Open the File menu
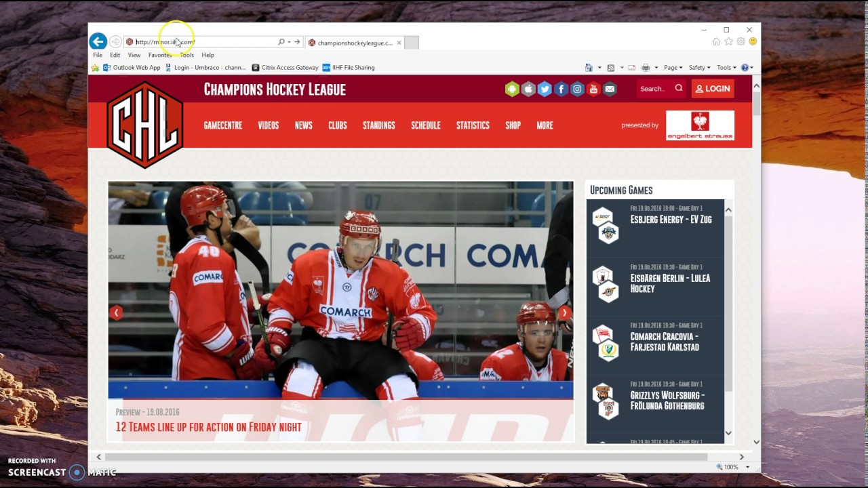The width and height of the screenshot is (868, 488). click(x=98, y=55)
